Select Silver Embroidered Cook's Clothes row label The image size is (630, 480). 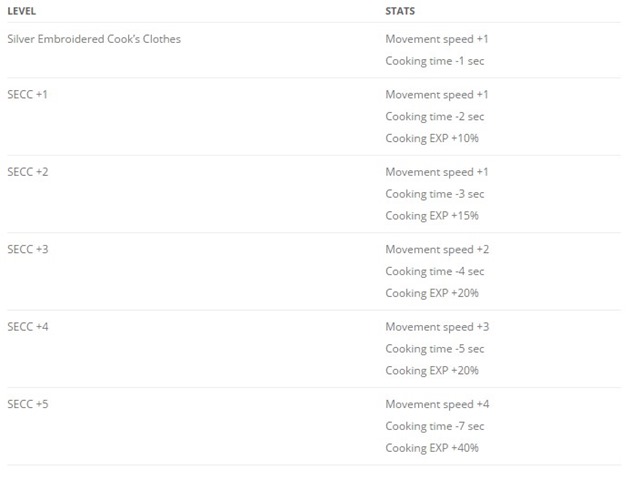click(94, 39)
